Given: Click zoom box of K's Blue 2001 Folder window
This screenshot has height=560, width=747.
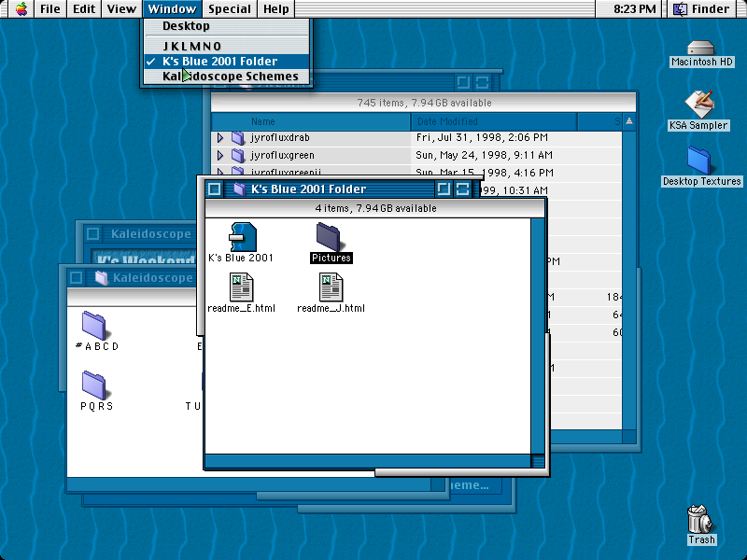Looking at the screenshot, I should pos(444,189).
